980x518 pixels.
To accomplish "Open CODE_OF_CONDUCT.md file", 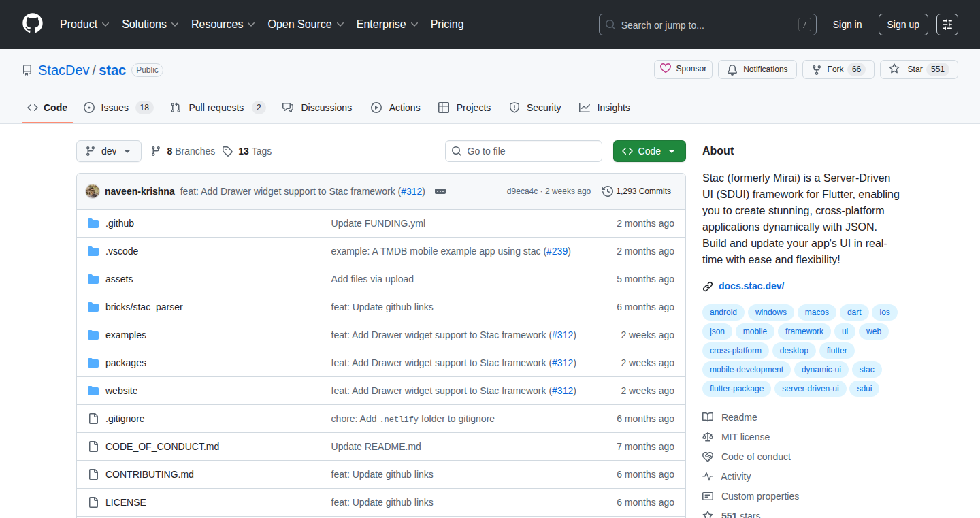I will 163,447.
